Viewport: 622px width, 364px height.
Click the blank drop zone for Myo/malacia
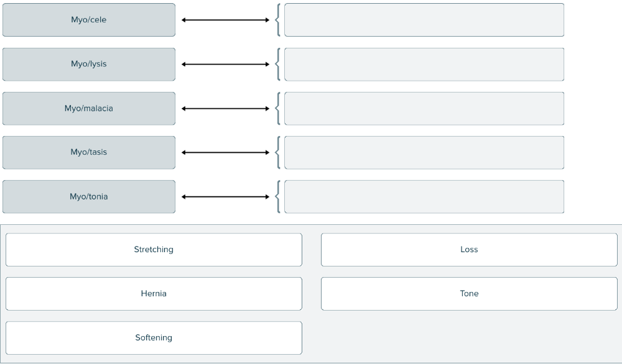coord(424,108)
